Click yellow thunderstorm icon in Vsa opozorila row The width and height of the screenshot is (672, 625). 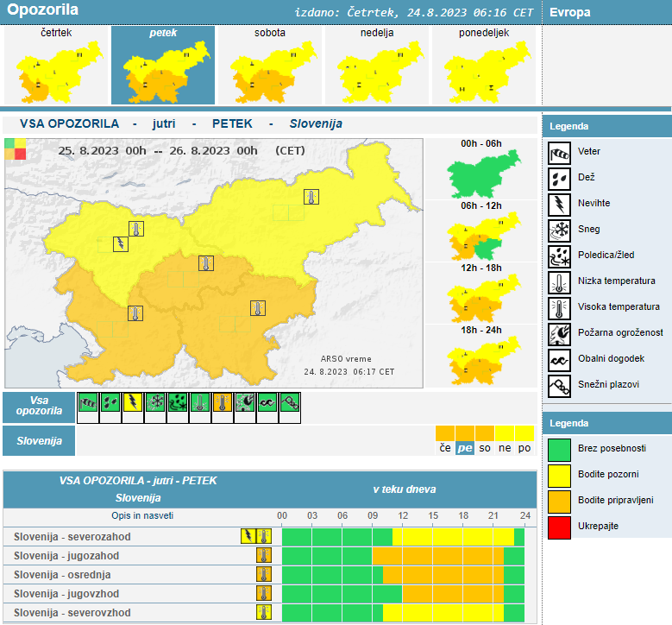click(x=133, y=402)
